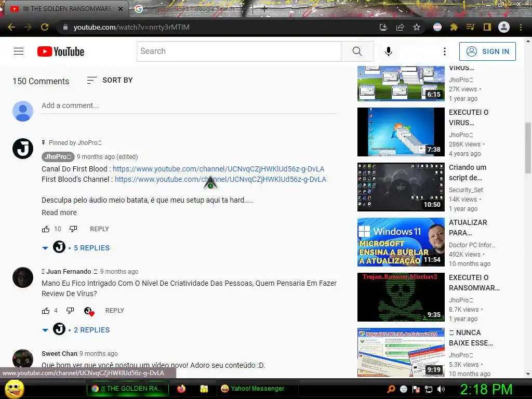The width and height of the screenshot is (532, 399).
Task: Like JhoPro's pinned comment
Action: [x=46, y=229]
